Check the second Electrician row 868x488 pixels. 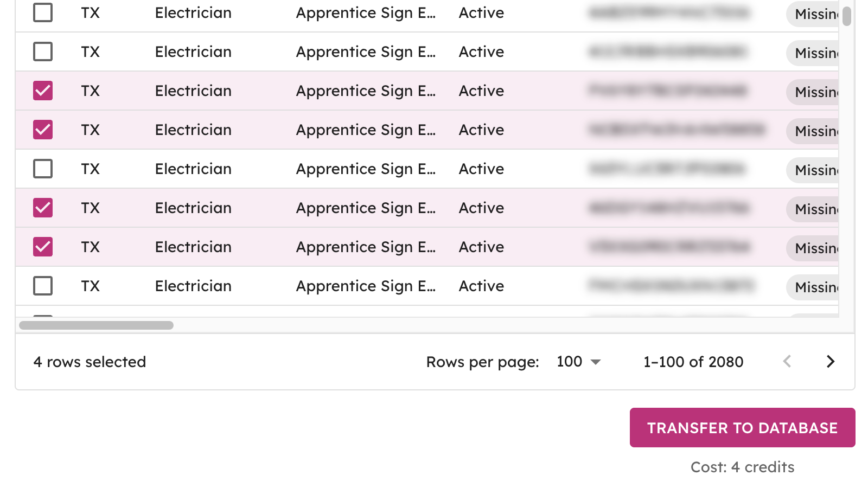pyautogui.click(x=43, y=52)
